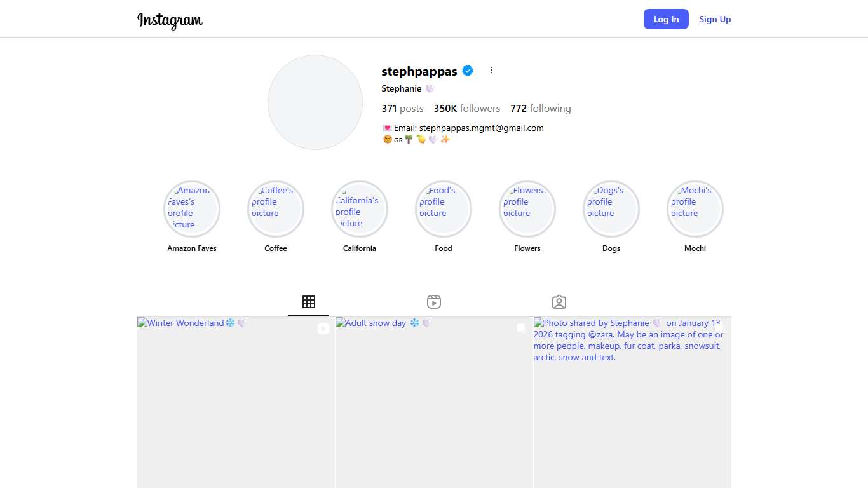Open the Mochi story highlight
Image resolution: width=868 pixels, height=488 pixels.
[695, 209]
